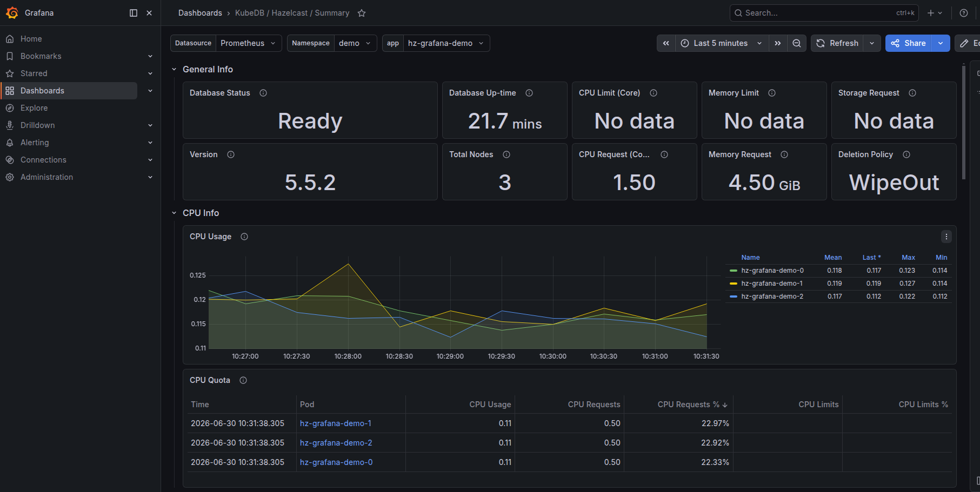The image size is (980, 492).
Task: Open Dashboards in sidebar
Action: [42, 91]
